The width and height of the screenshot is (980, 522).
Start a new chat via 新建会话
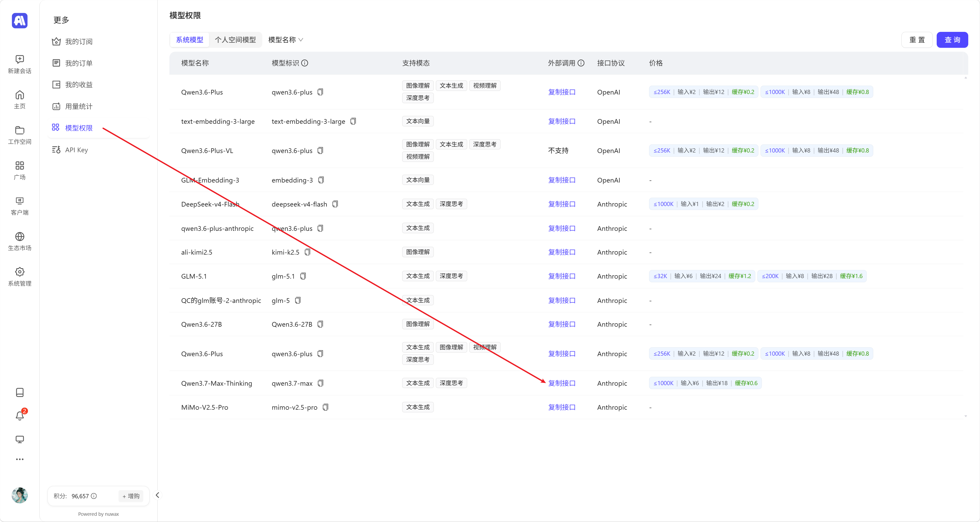click(x=20, y=64)
